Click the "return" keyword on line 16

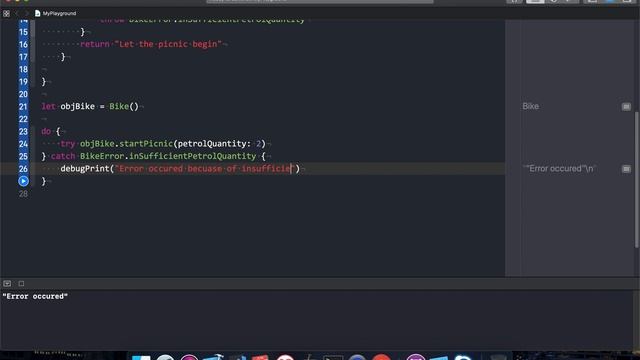[x=95, y=44]
